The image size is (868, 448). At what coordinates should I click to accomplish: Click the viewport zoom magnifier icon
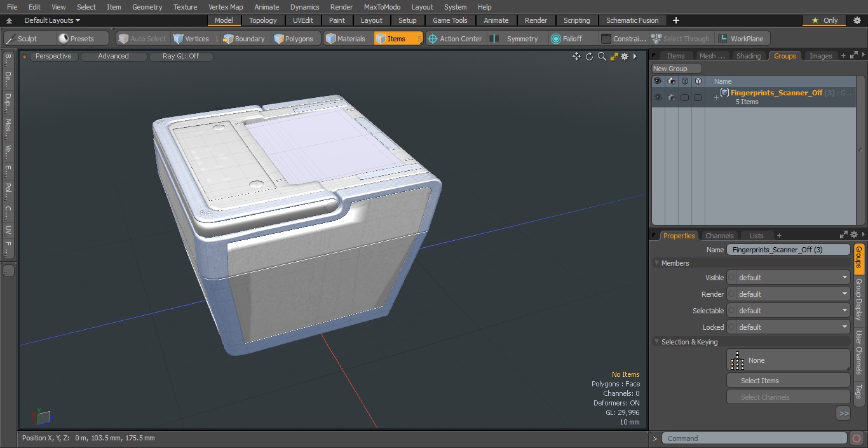(x=602, y=57)
